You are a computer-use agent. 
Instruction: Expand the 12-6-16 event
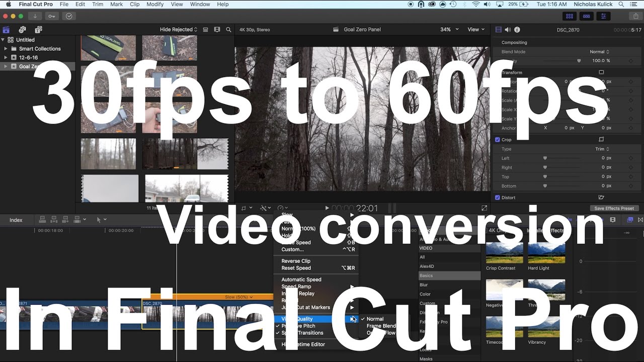click(6, 57)
